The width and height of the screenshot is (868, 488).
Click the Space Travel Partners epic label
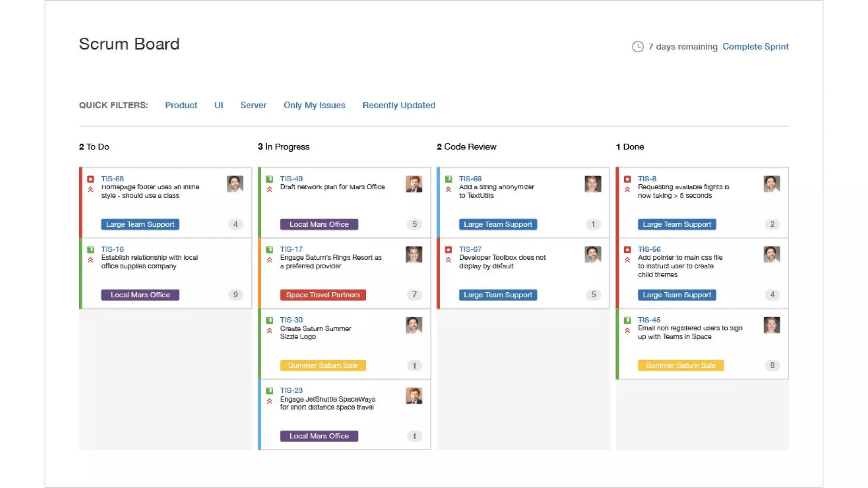point(323,295)
